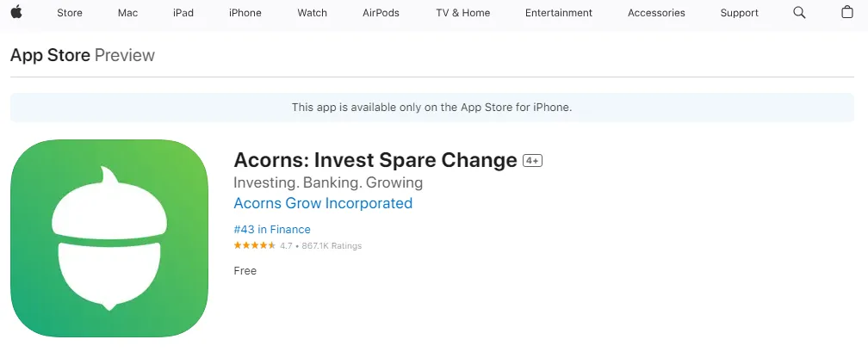Go to AirPods in the top menu
The image size is (868, 358).
[x=381, y=13]
